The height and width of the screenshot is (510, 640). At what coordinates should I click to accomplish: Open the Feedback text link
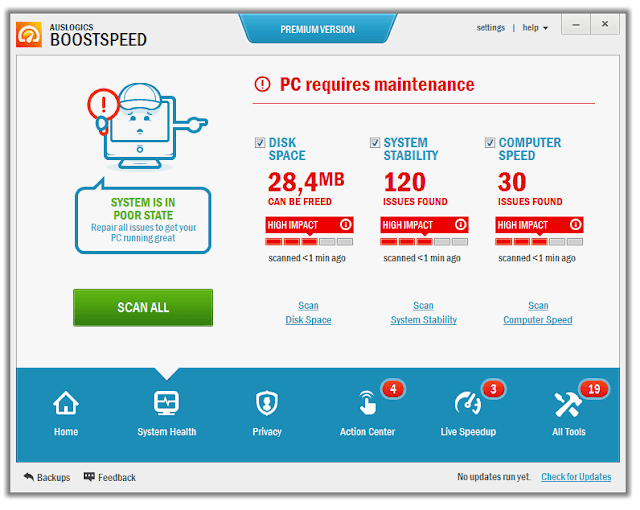pyautogui.click(x=117, y=477)
